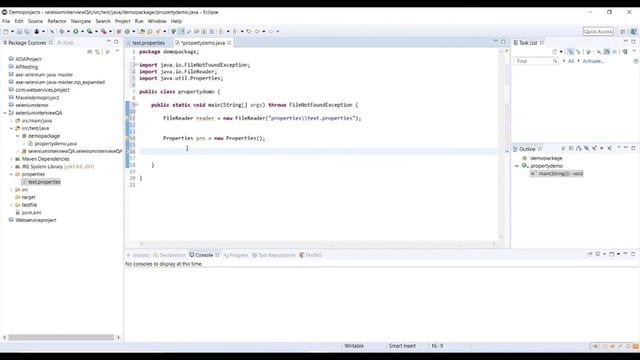This screenshot has height=360, width=640.
Task: Click the Open Type toolbar icon
Action: point(142,31)
